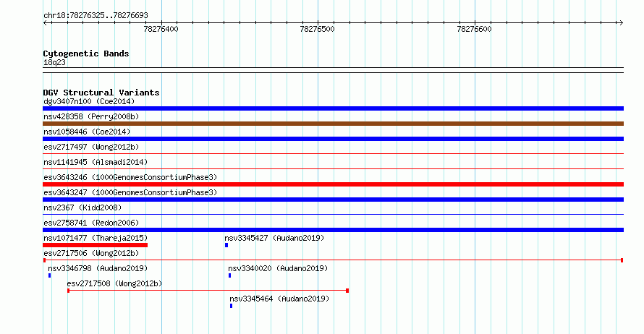The height and width of the screenshot is (334, 644).
Task: Click the esv2717497 (Wong2012b) label
Action: pos(91,147)
